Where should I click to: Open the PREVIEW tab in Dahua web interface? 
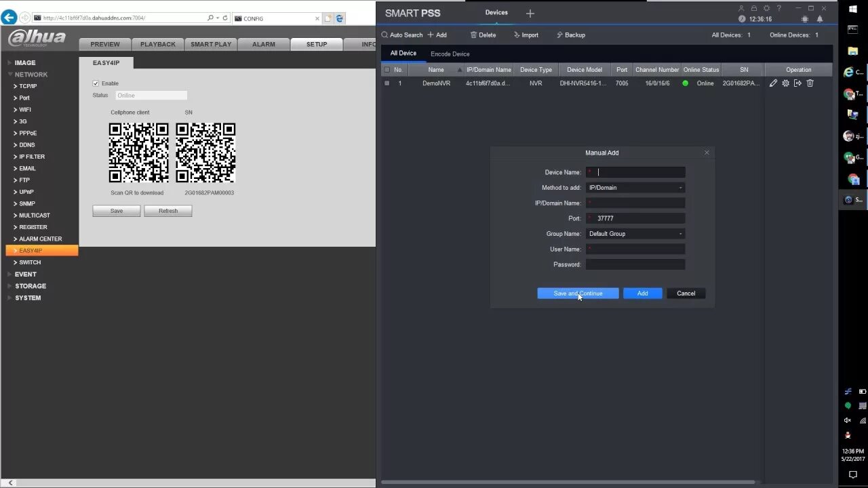(105, 44)
